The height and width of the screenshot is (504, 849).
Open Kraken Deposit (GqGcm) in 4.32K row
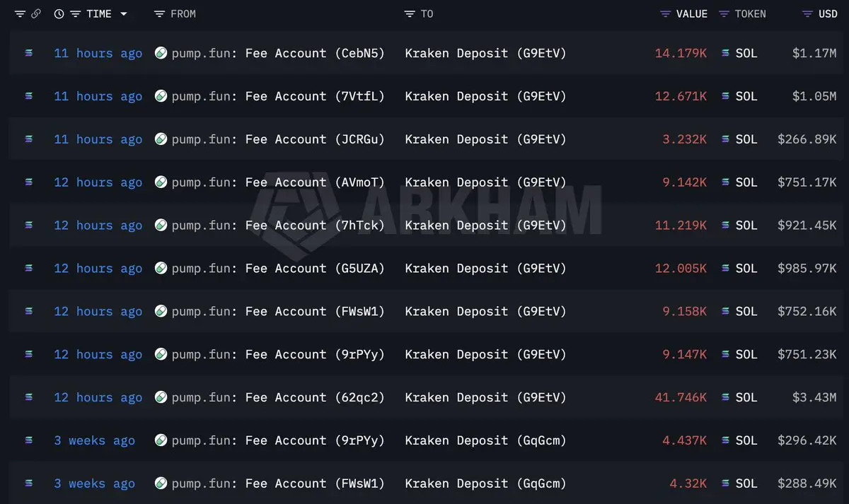[486, 484]
